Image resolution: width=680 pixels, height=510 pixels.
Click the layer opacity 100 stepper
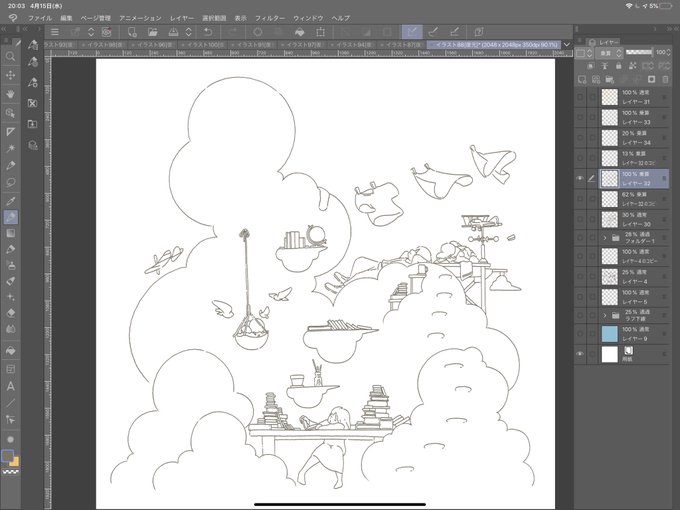pyautogui.click(x=670, y=52)
